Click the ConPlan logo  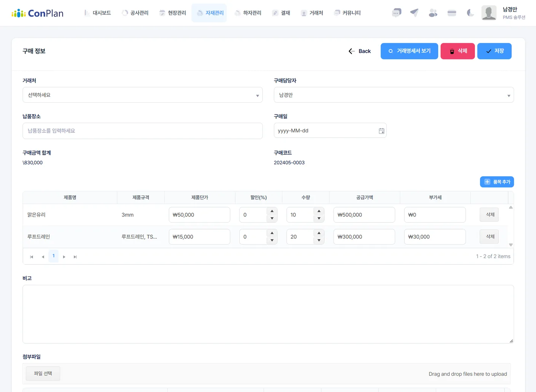(38, 13)
